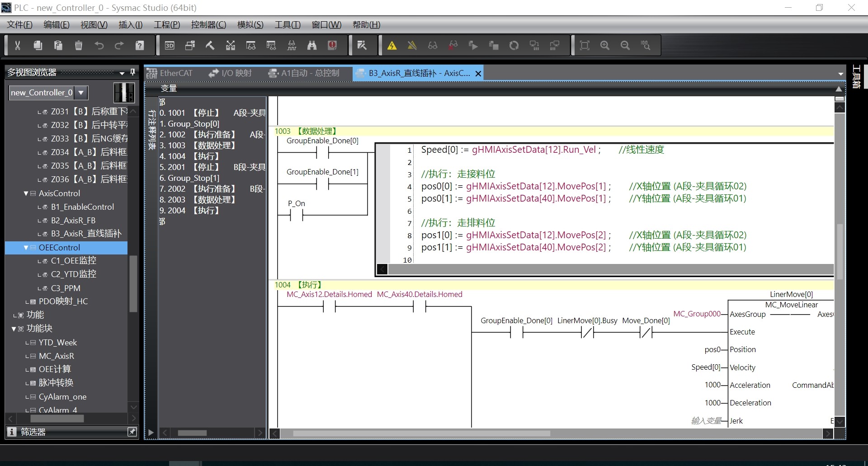The width and height of the screenshot is (868, 466).
Task: Open C1_OEE监控 program in tree
Action: (x=73, y=261)
